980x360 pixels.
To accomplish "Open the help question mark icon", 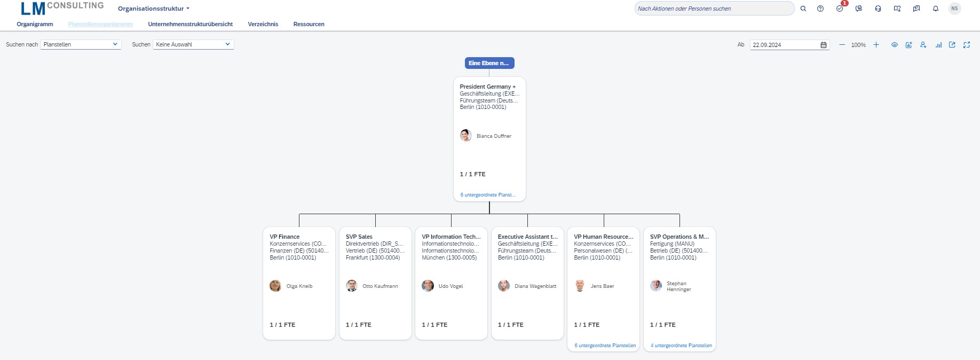I will [x=820, y=9].
